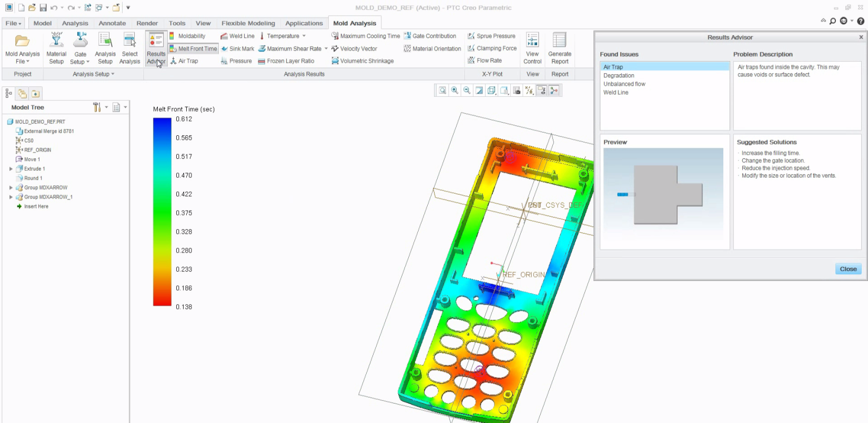
Task: Click the Melt Front Time color legend bar
Action: (162, 211)
